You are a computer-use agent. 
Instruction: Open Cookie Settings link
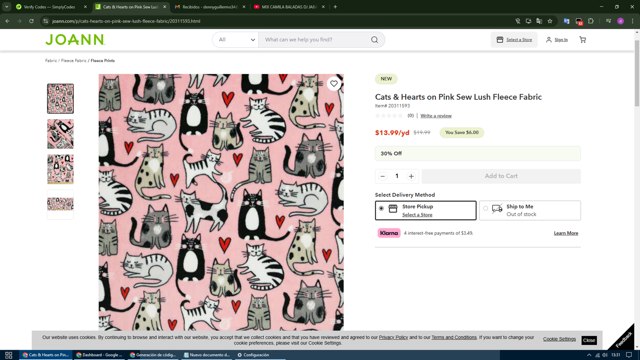559,339
